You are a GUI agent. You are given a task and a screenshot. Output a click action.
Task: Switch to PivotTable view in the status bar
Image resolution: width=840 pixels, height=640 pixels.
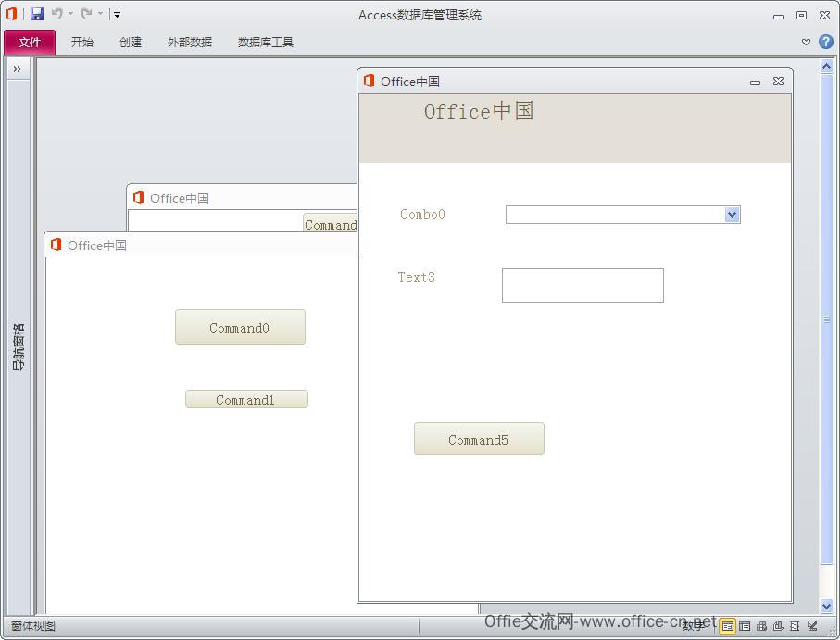point(761,625)
